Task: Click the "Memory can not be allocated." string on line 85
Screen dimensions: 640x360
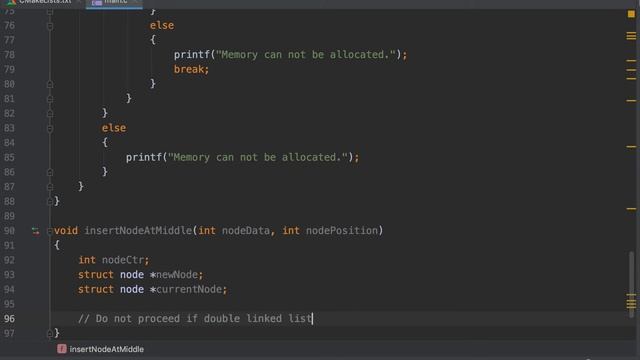Action: pos(258,158)
